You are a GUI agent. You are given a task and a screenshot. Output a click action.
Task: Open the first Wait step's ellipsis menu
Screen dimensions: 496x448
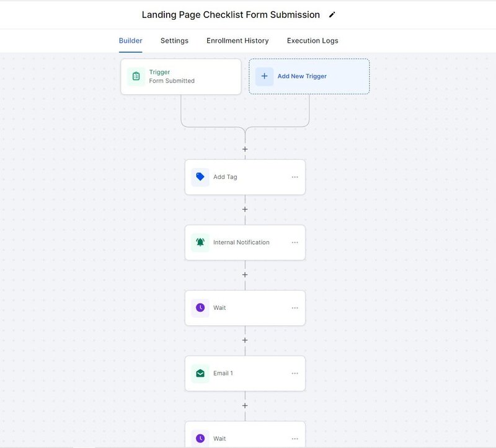point(294,308)
